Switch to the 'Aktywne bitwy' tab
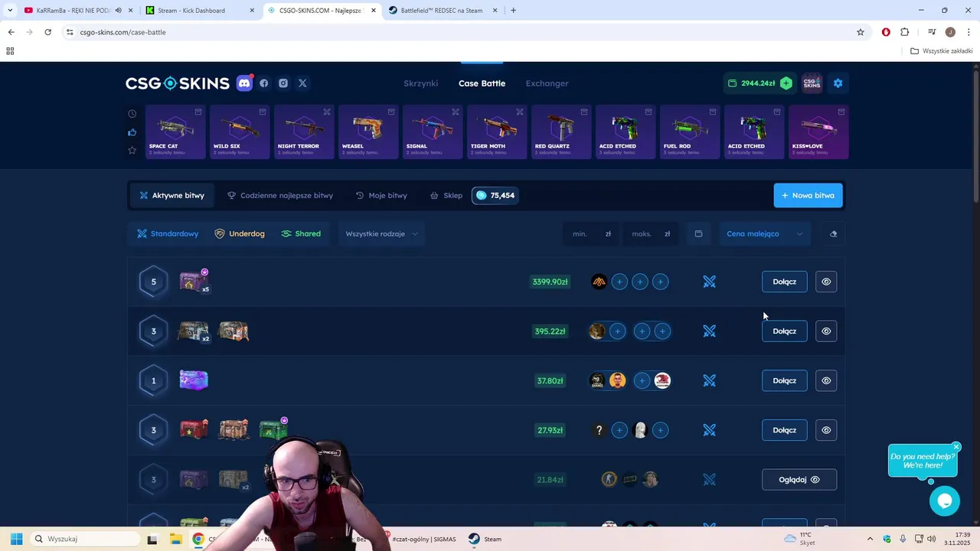Image resolution: width=980 pixels, height=551 pixels. point(171,196)
